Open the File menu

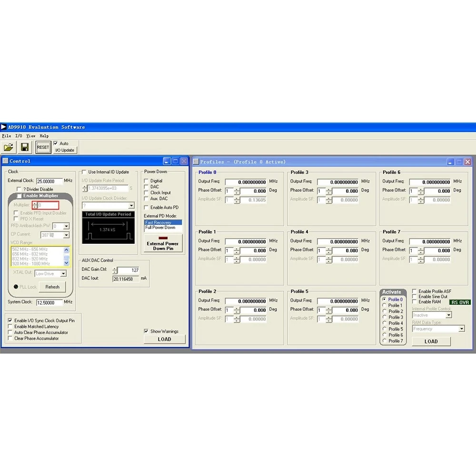pos(6,136)
